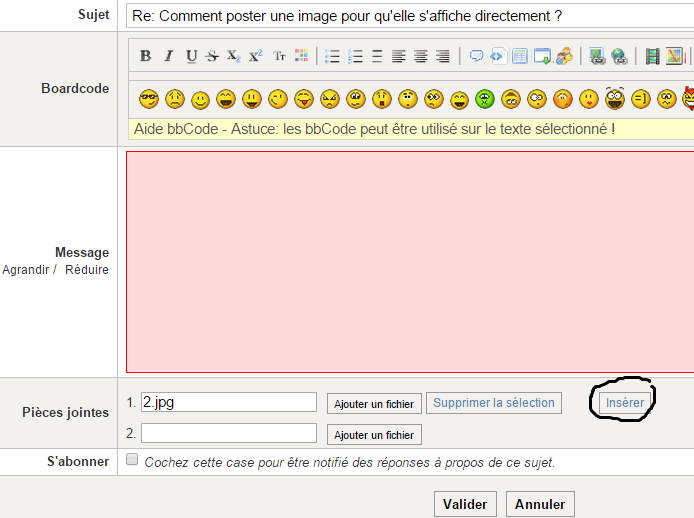This screenshot has height=518, width=694.
Task: Open the font size tool
Action: [279, 56]
